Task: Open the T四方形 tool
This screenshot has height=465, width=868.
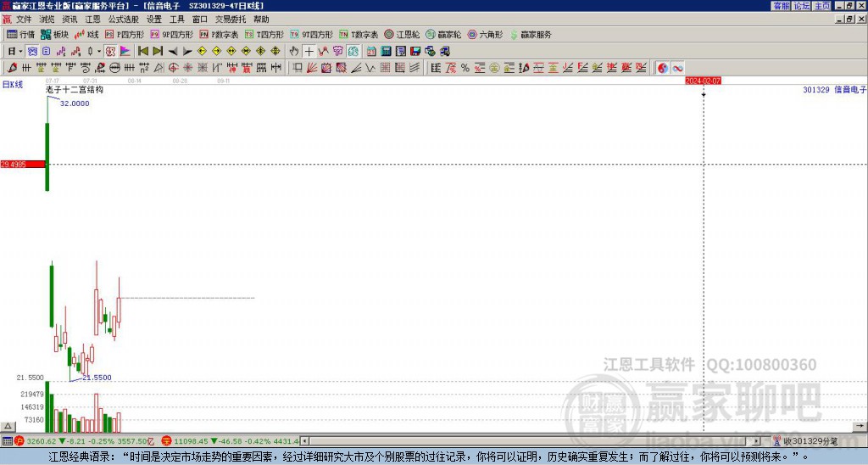Action: tap(264, 34)
